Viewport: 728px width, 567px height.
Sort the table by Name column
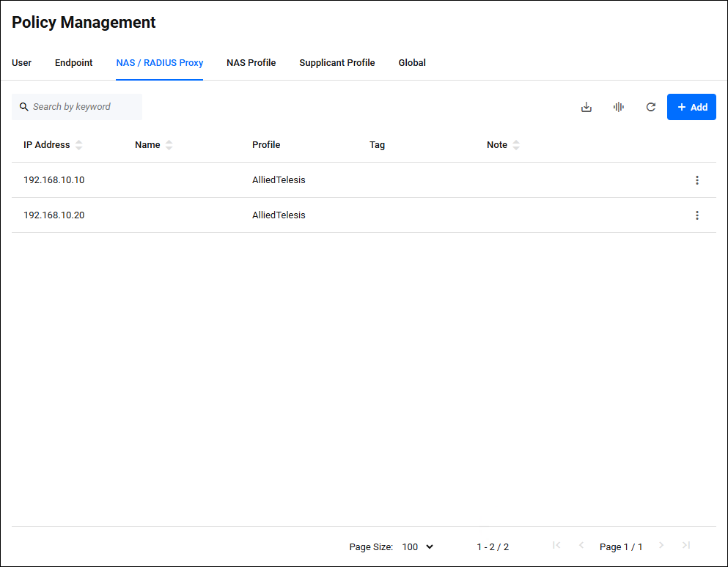[169, 145]
